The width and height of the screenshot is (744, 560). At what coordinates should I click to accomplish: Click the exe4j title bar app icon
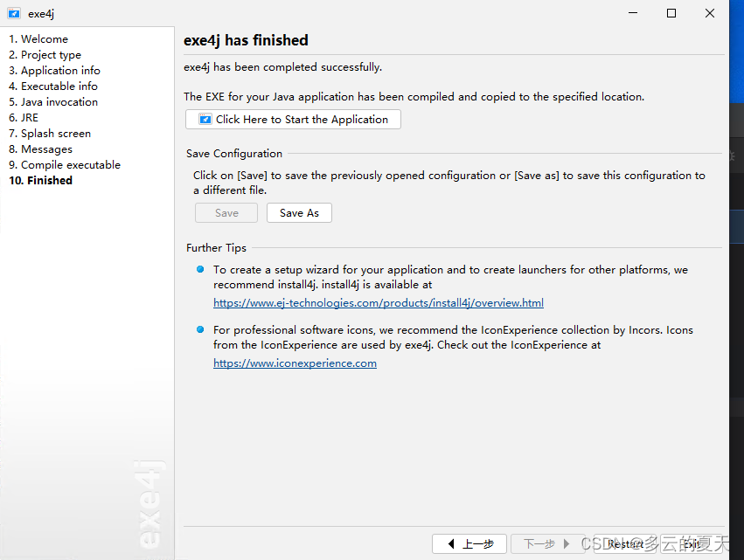pos(14,14)
